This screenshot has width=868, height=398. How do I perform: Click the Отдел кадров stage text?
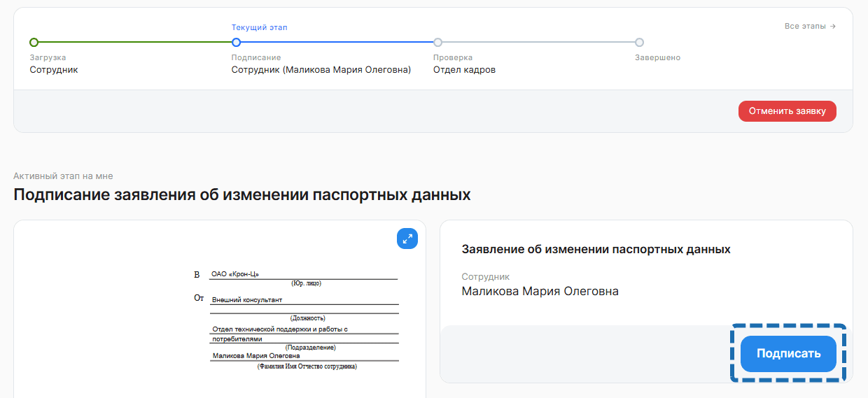464,70
